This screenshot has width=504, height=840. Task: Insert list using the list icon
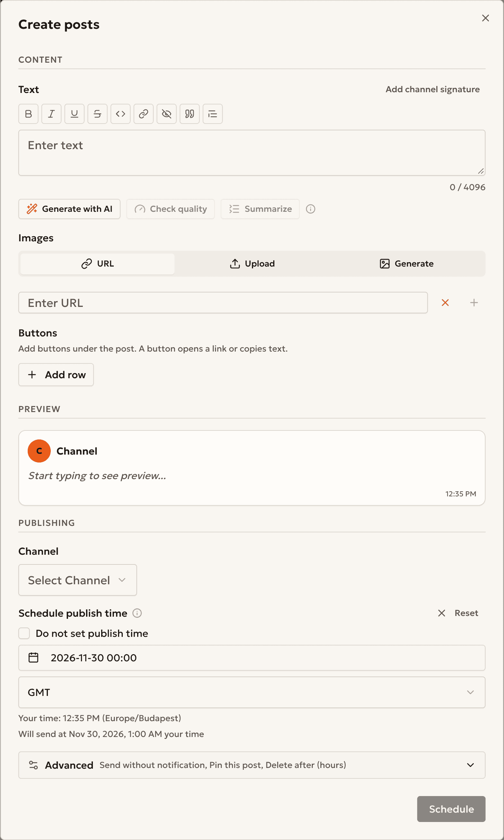point(213,114)
